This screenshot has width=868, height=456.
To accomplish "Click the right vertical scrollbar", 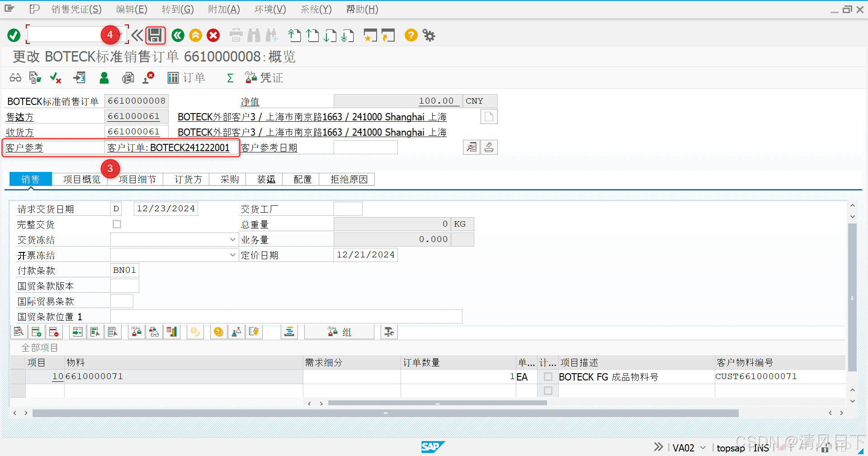I will tap(852, 298).
